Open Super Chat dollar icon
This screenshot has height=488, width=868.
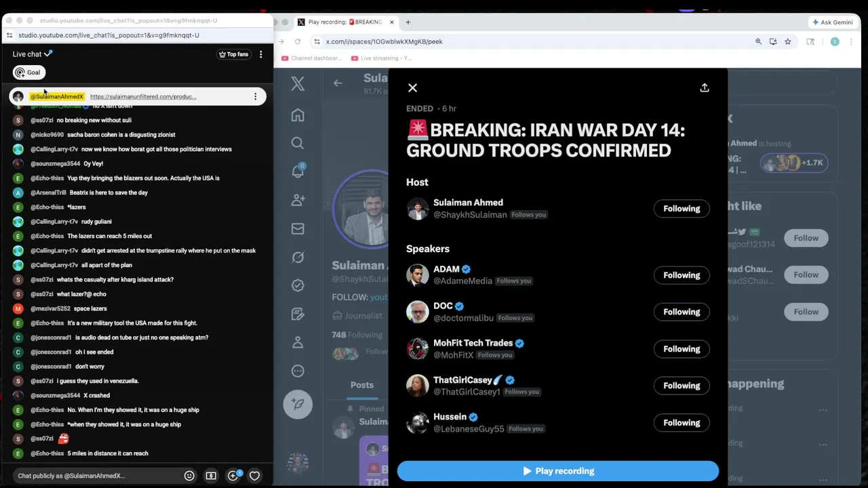click(x=211, y=476)
